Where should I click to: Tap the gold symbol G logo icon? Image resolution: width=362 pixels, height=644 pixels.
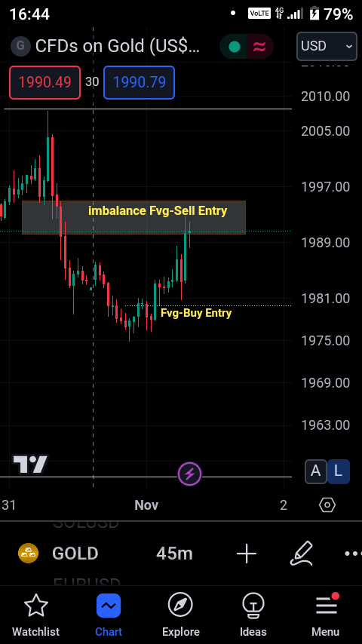click(20, 46)
